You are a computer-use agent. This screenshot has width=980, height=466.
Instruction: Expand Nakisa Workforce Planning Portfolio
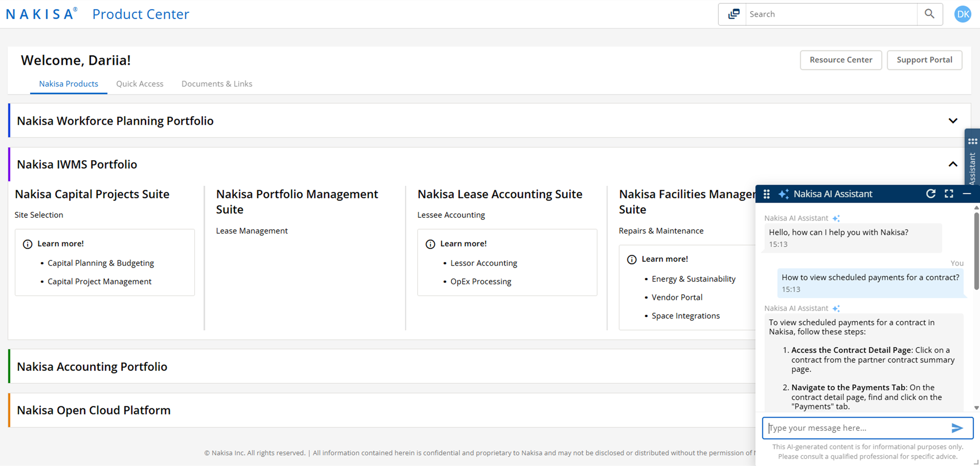point(953,121)
